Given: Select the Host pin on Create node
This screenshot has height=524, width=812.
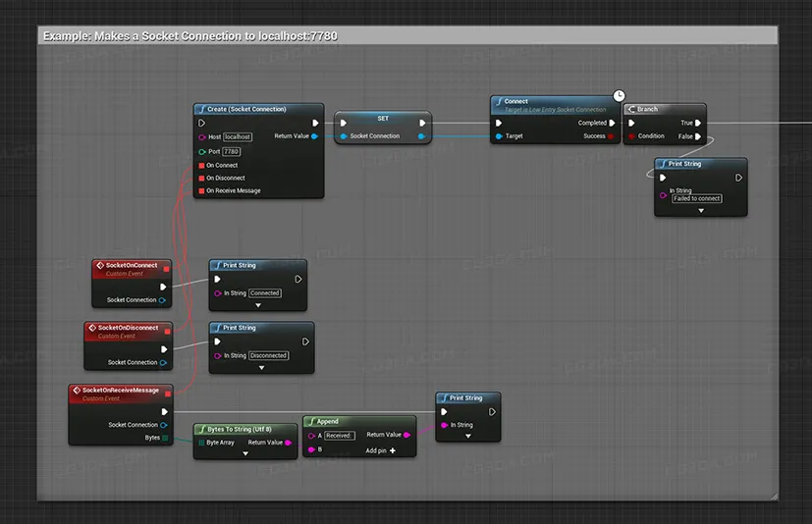Looking at the screenshot, I should (x=202, y=137).
